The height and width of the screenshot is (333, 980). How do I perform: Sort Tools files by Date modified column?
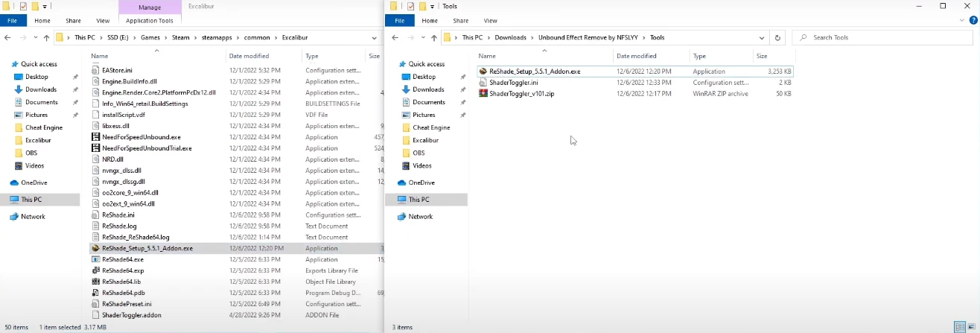pos(637,56)
